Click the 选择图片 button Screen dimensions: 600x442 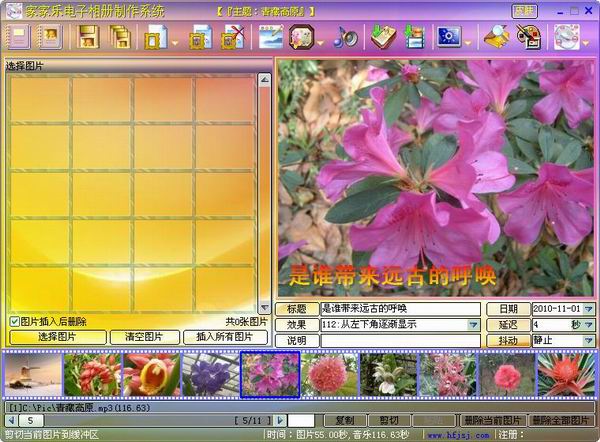click(57, 337)
